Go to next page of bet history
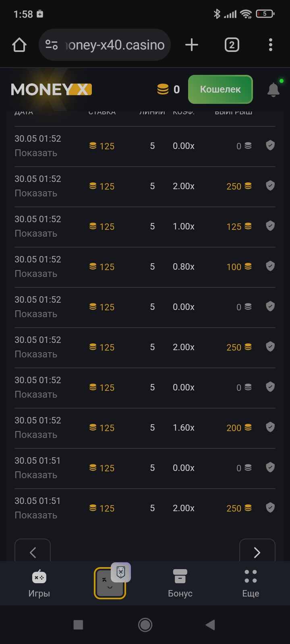 pyautogui.click(x=257, y=551)
